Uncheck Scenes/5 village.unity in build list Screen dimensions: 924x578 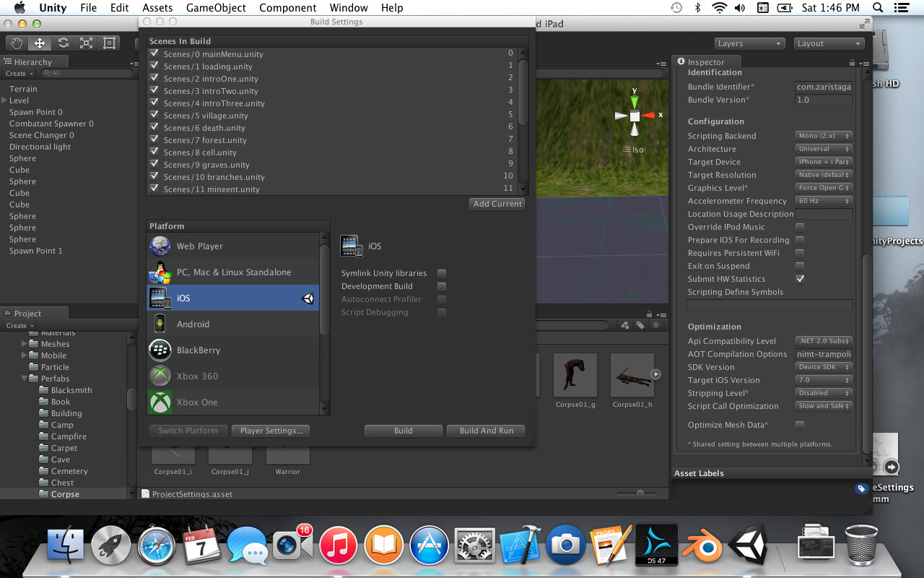154,115
